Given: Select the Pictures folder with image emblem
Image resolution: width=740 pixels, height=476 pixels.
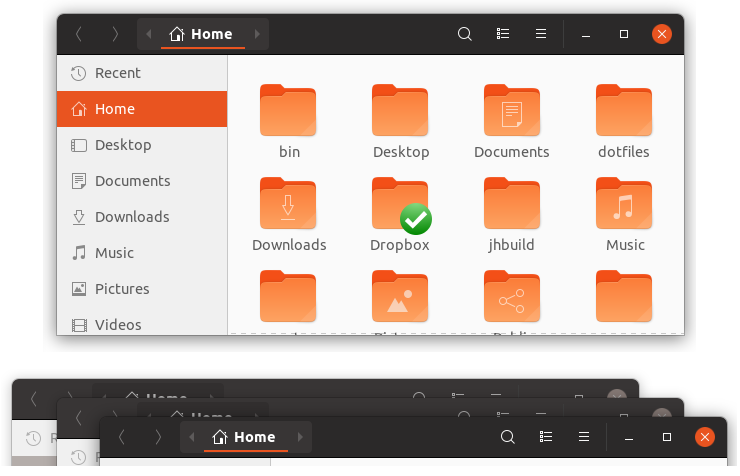Looking at the screenshot, I should click(x=400, y=296).
